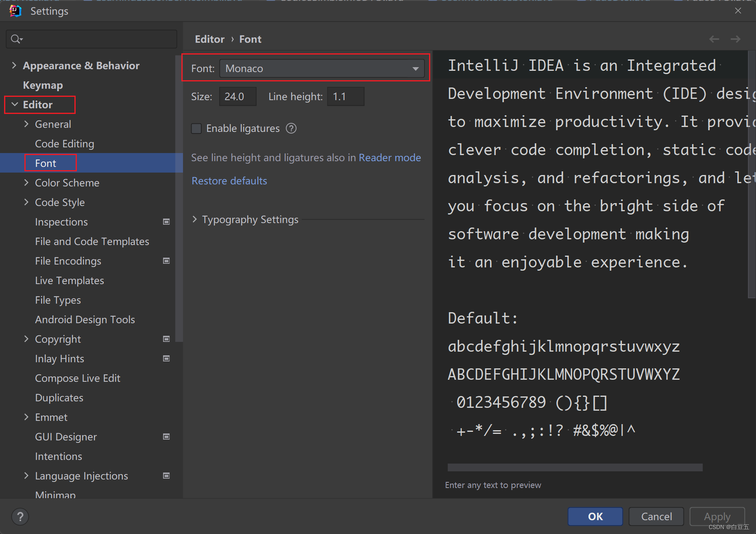Click the font Size input field
Viewport: 756px width, 534px height.
click(237, 96)
